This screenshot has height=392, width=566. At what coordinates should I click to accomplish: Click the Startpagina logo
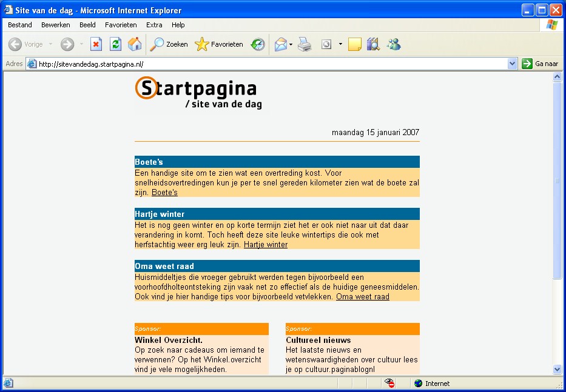click(198, 93)
